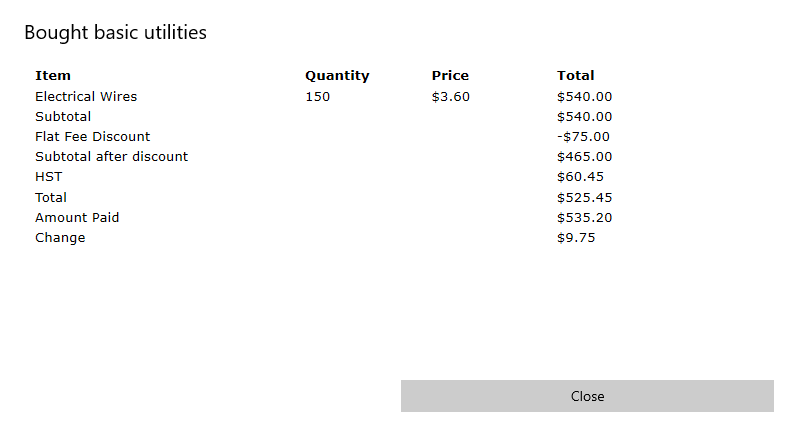Viewport: 796px width, 436px height.
Task: Click the discount amount -$75.00
Action: tap(583, 137)
